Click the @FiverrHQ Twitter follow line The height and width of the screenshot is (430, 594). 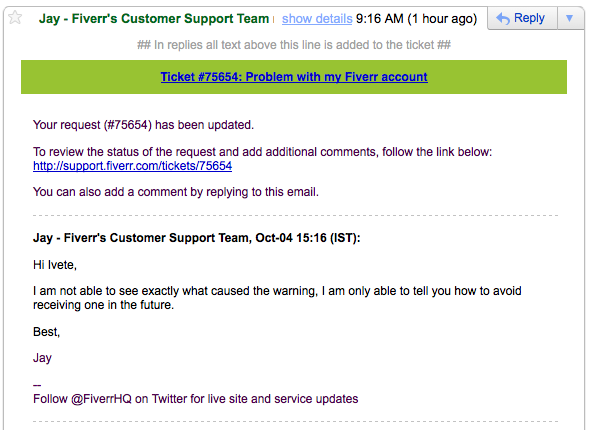pyautogui.click(x=195, y=399)
